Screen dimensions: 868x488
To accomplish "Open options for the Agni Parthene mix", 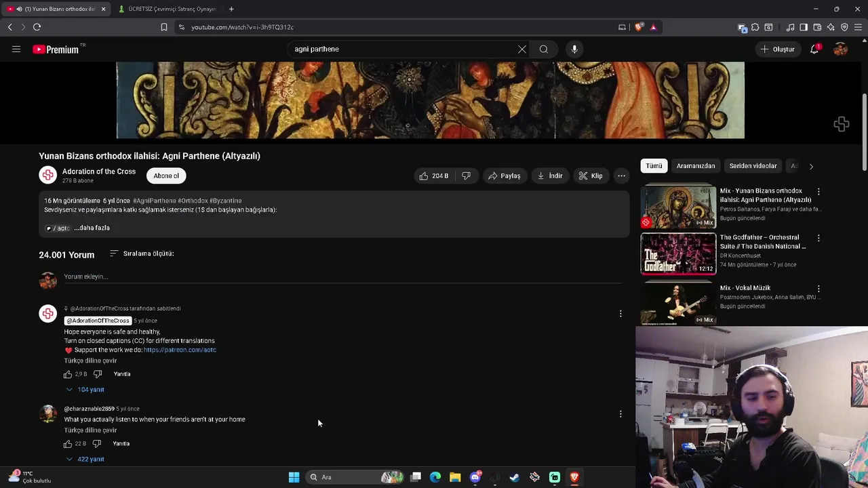I will tap(818, 192).
